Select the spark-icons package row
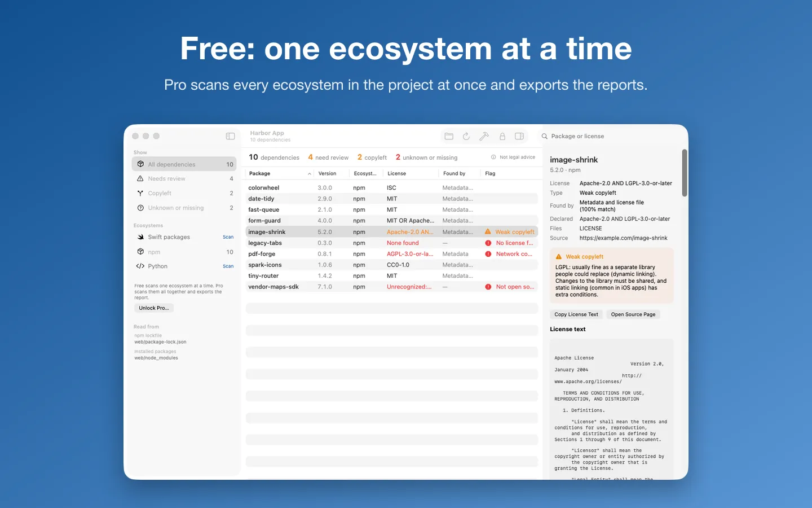The width and height of the screenshot is (812, 508). coord(392,265)
